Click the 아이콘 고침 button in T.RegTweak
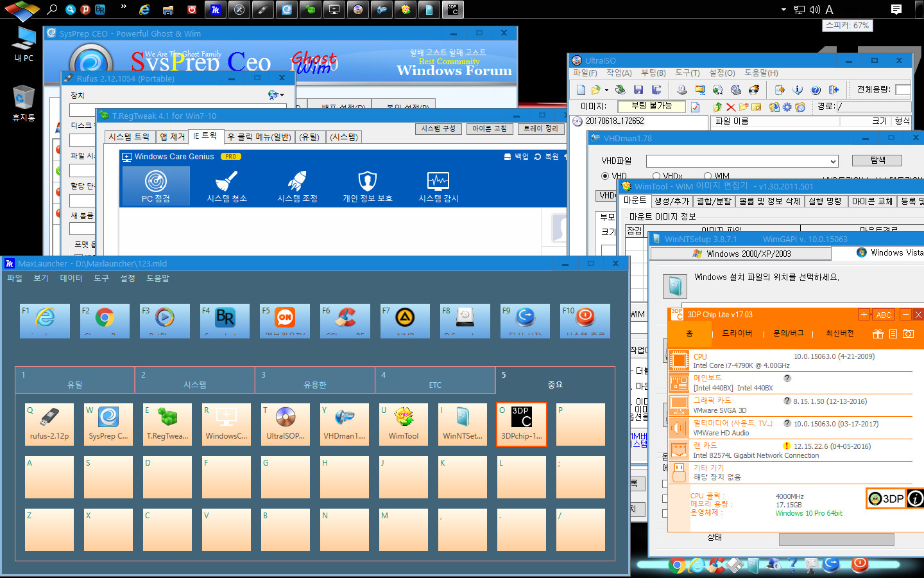 pyautogui.click(x=490, y=129)
